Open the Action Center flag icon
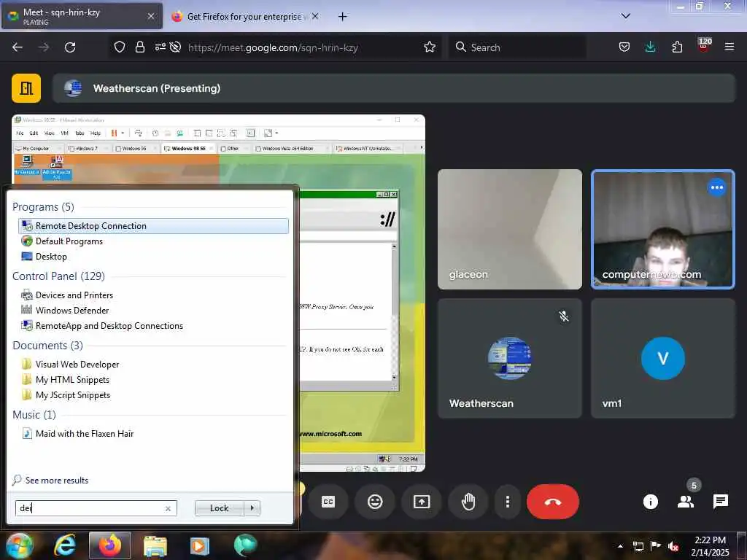The height and width of the screenshot is (560, 747). point(656,546)
